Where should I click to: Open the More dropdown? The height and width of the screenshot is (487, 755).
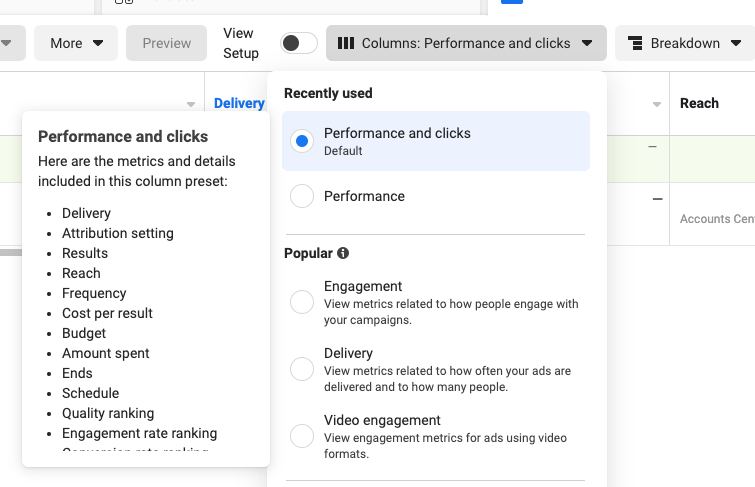[x=76, y=43]
